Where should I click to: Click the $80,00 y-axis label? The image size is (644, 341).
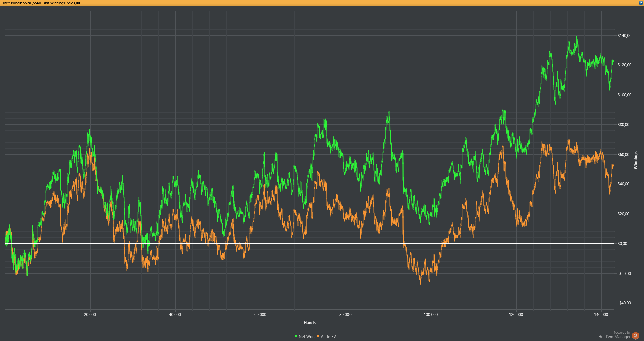coord(623,125)
